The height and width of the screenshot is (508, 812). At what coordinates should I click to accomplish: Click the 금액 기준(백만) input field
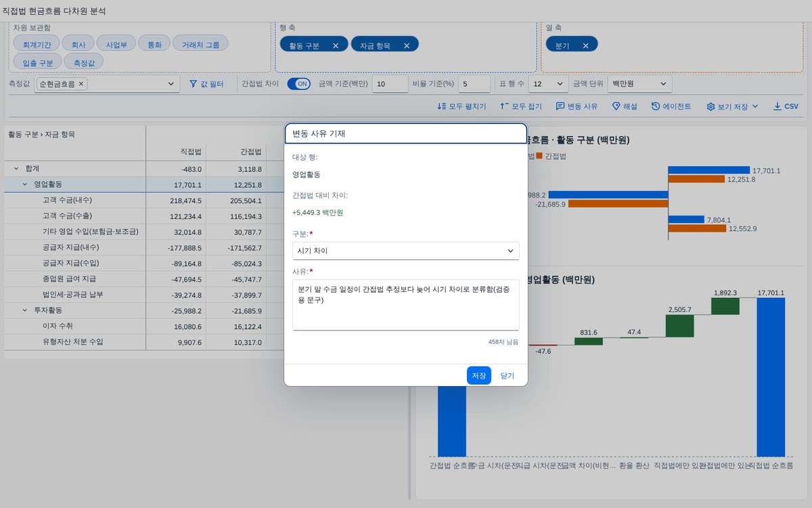click(389, 84)
